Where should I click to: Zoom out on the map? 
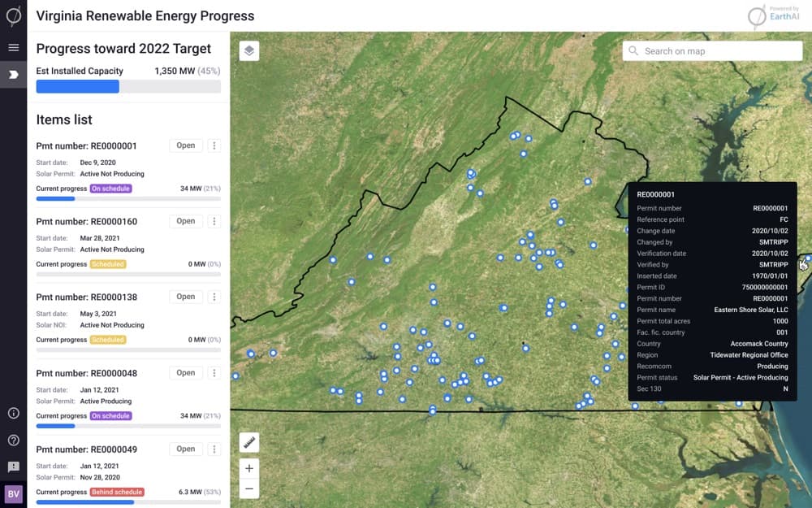(249, 488)
